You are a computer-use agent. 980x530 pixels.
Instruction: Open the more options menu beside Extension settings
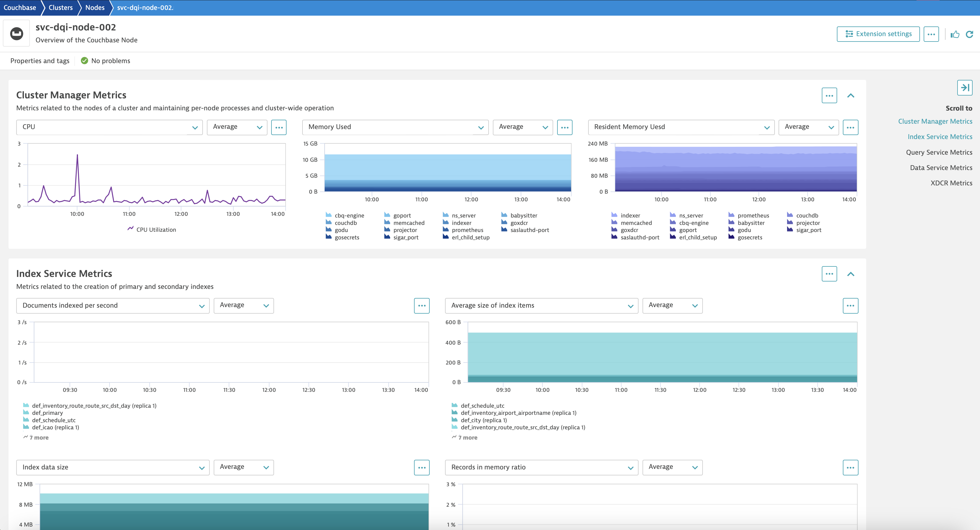click(x=931, y=34)
